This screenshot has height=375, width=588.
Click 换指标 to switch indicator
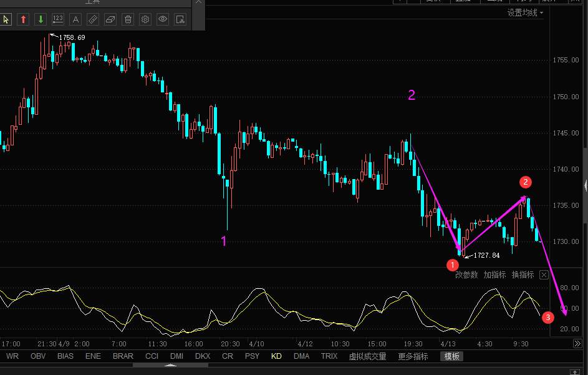pyautogui.click(x=523, y=275)
